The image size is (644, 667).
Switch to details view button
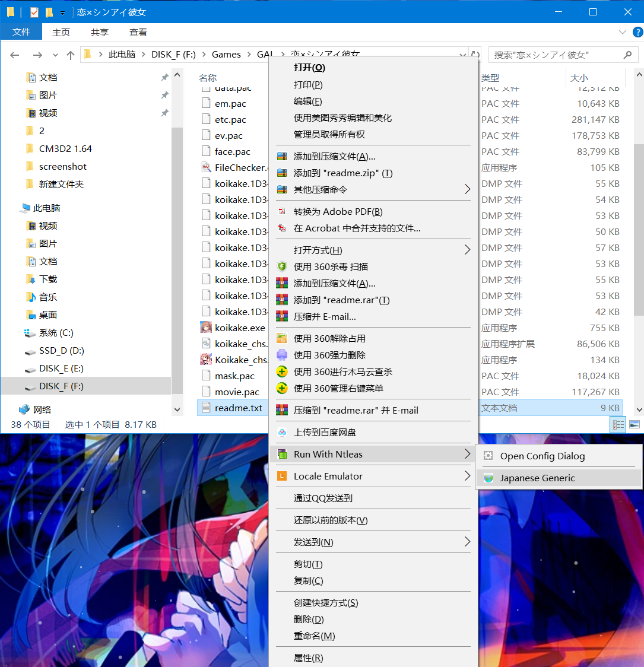[x=618, y=424]
